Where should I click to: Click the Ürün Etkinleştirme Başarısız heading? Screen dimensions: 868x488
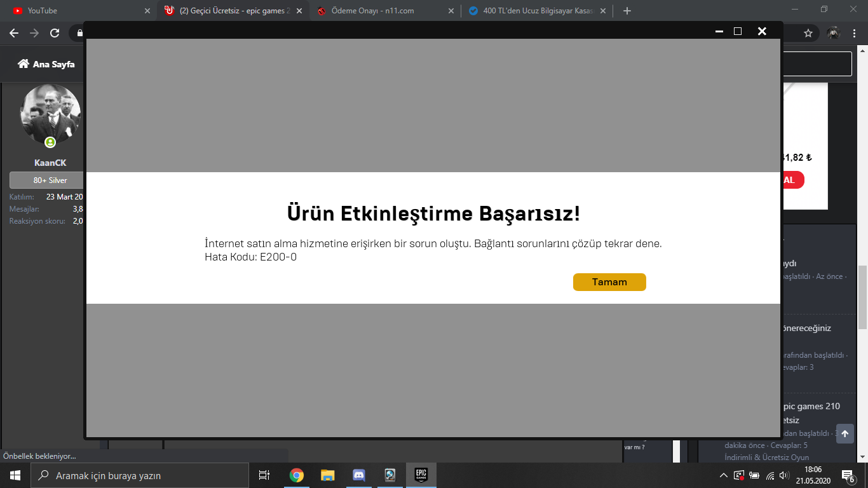(x=433, y=213)
